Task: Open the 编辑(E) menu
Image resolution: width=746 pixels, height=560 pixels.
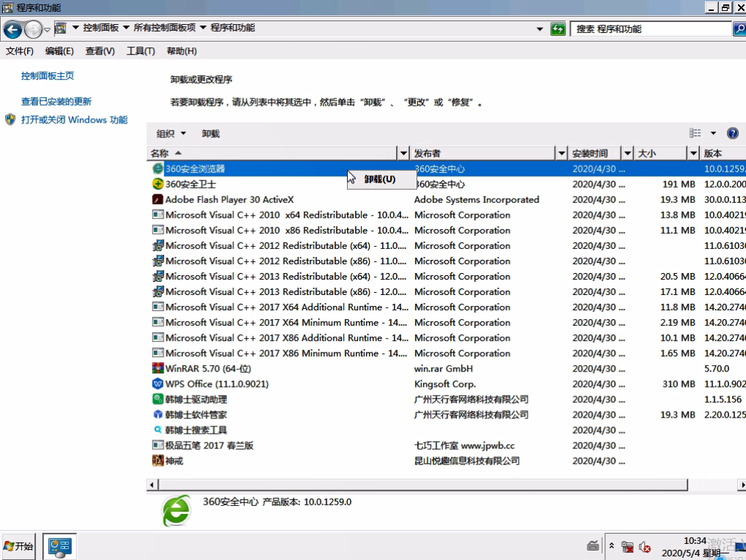Action: pyautogui.click(x=59, y=51)
